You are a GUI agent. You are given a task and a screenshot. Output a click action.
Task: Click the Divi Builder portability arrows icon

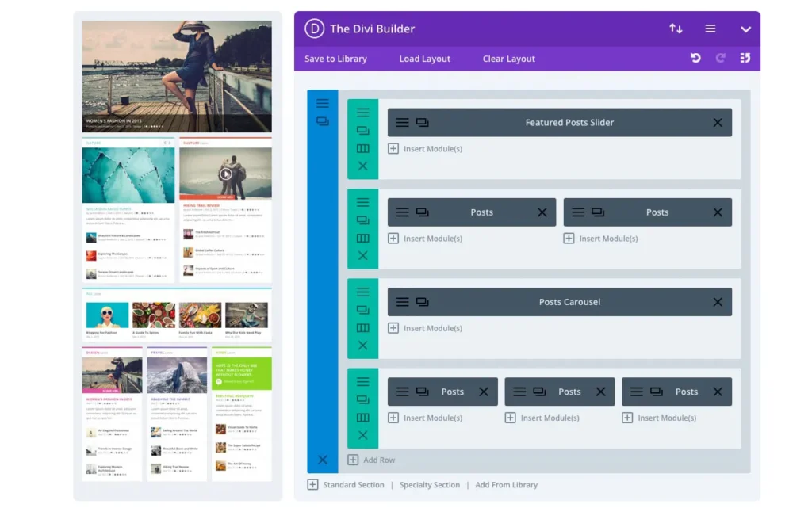pyautogui.click(x=676, y=29)
